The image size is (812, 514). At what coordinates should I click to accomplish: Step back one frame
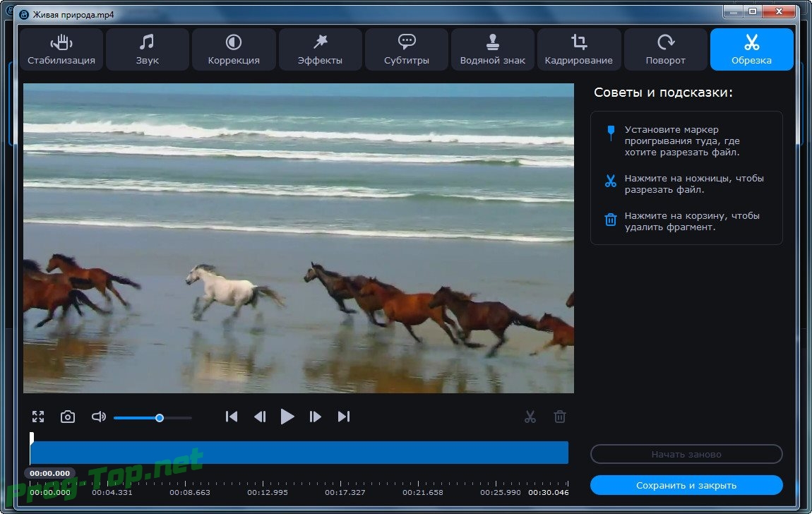(260, 417)
